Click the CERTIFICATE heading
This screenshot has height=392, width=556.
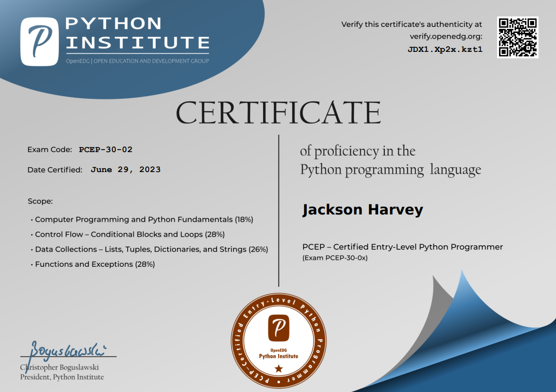click(x=278, y=112)
